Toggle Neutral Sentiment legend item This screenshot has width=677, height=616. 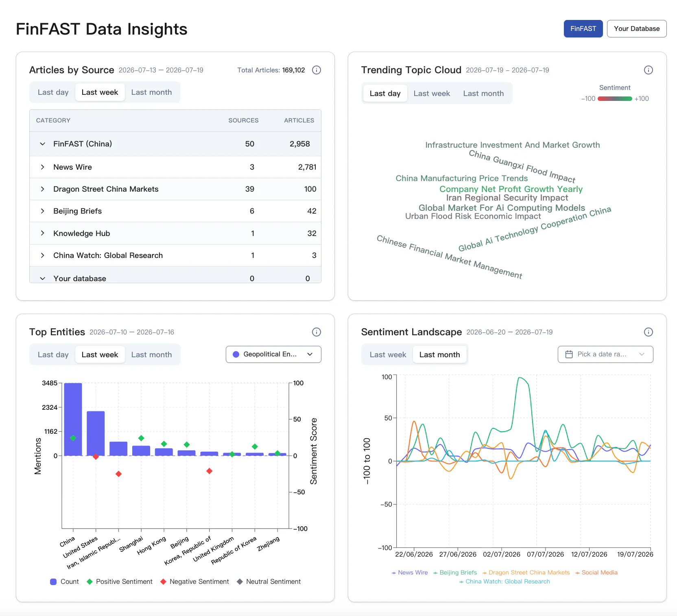(x=269, y=582)
